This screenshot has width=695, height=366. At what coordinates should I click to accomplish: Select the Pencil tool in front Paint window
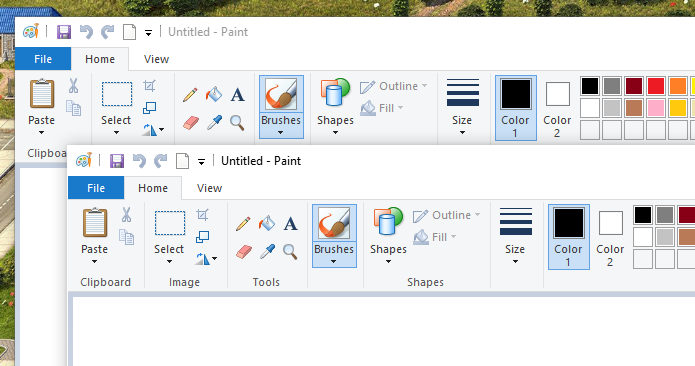click(243, 224)
